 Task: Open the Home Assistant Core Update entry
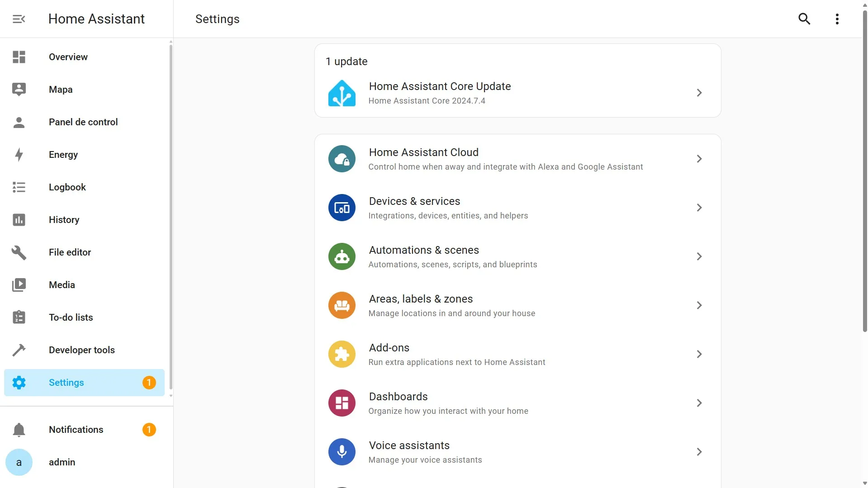pyautogui.click(x=517, y=93)
